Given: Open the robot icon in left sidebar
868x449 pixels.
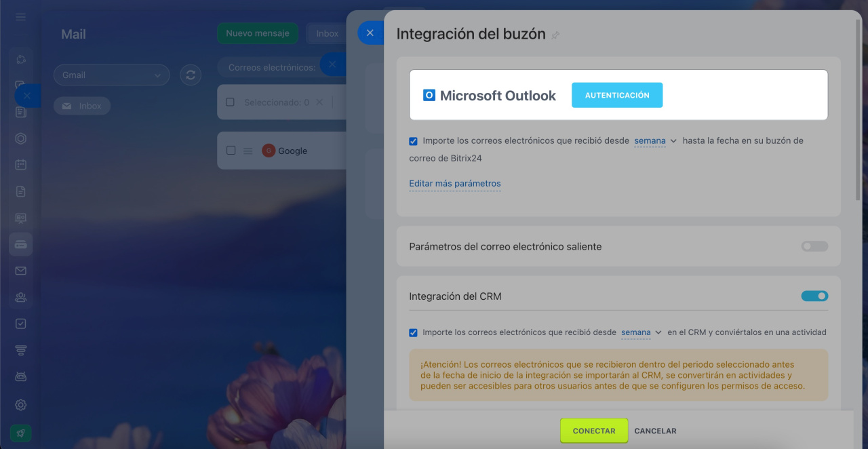Looking at the screenshot, I should (x=20, y=376).
